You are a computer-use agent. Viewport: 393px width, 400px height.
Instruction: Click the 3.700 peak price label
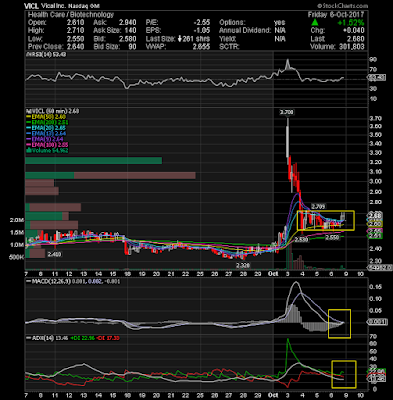pyautogui.click(x=287, y=113)
